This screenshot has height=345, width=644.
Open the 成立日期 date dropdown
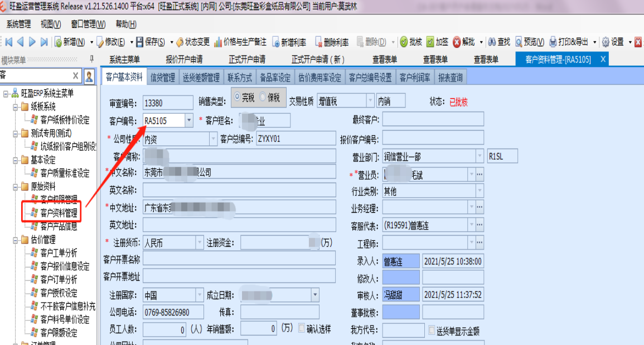(315, 295)
